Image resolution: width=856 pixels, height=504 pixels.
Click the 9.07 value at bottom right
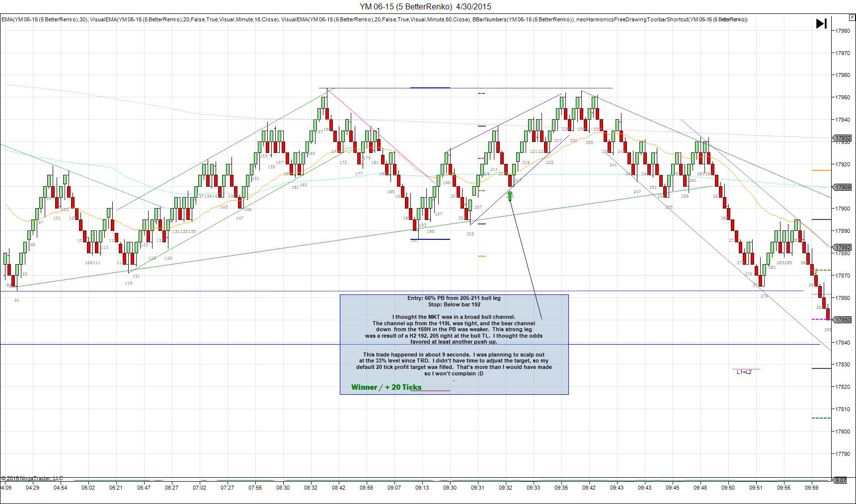click(841, 480)
